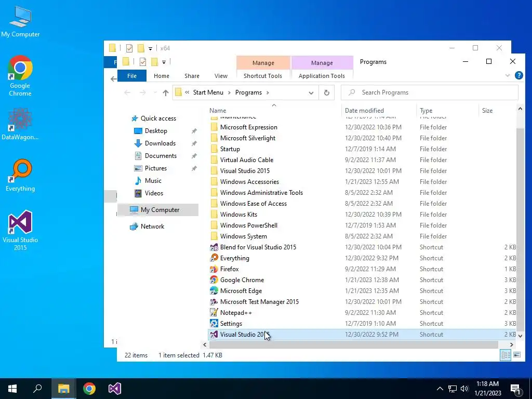Switch to Large icons view button
Image resolution: width=532 pixels, height=399 pixels.
[517, 355]
